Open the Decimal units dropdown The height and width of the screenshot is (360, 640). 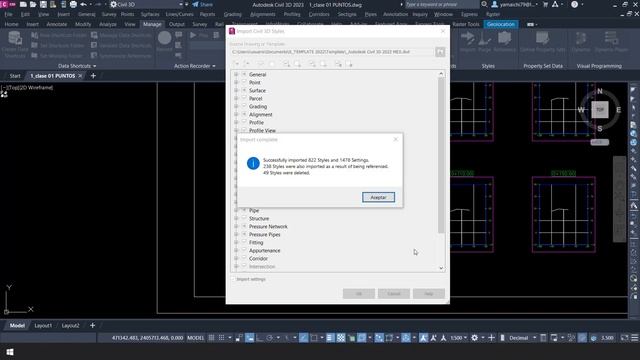[x=522, y=338]
